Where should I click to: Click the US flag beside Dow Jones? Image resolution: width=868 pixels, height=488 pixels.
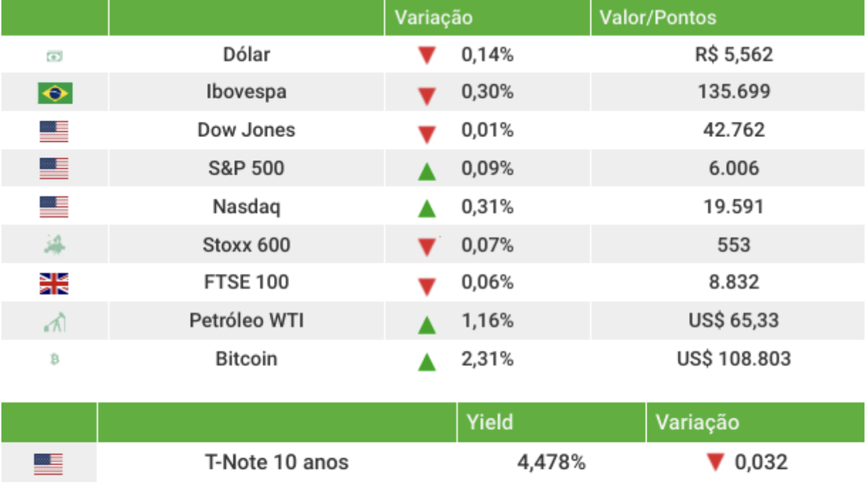54,131
